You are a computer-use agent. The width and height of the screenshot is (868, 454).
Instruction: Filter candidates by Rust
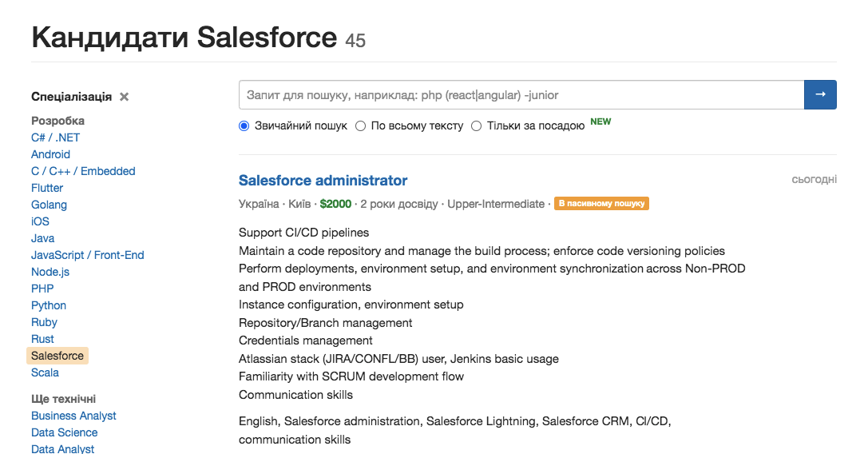42,339
